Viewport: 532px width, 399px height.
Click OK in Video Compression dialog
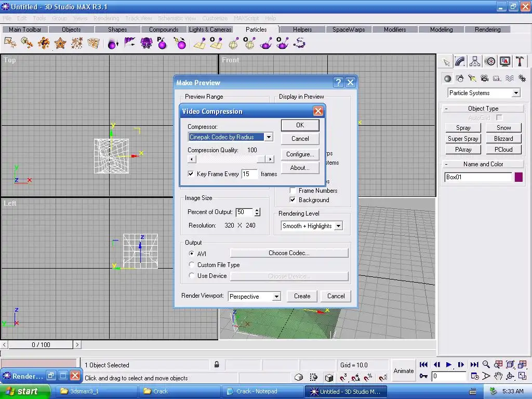coord(300,125)
